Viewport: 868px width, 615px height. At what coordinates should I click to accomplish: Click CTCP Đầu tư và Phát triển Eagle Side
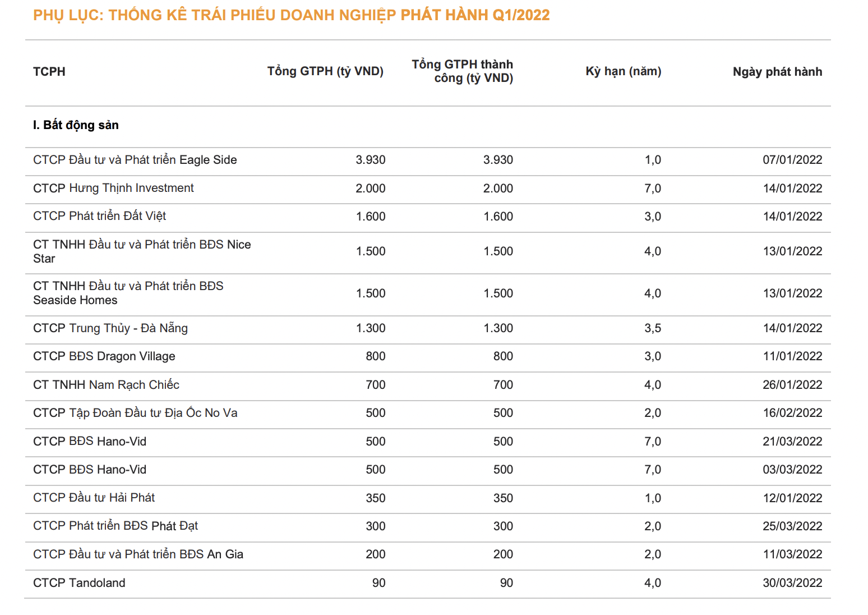[135, 160]
